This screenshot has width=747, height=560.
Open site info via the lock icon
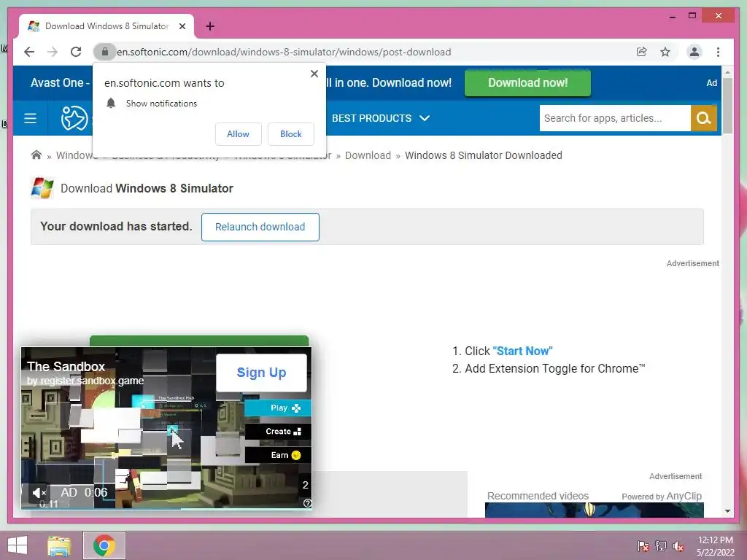(105, 52)
